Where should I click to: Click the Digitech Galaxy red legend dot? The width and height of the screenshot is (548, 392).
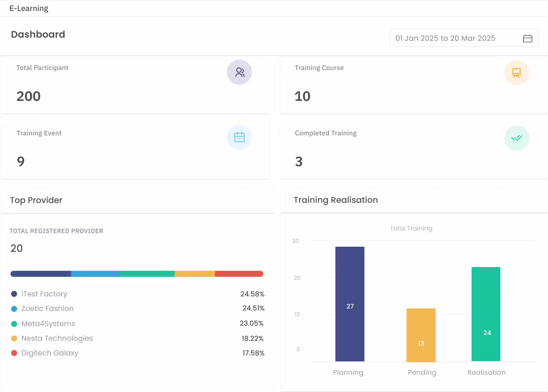click(14, 353)
